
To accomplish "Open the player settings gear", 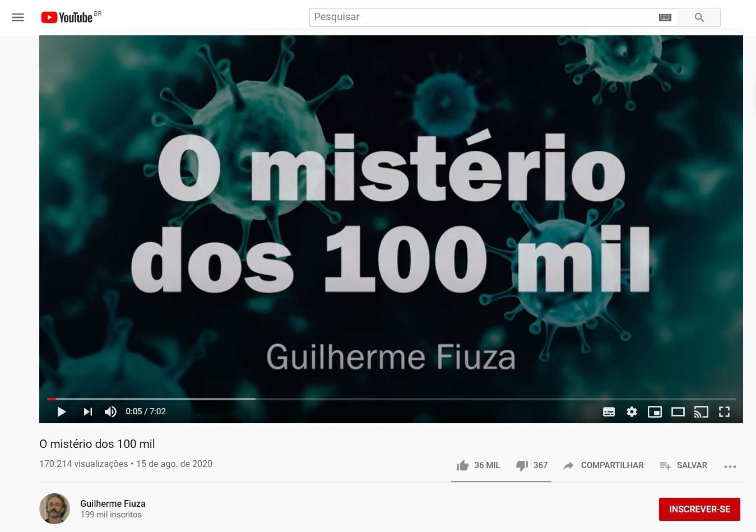I will click(632, 412).
